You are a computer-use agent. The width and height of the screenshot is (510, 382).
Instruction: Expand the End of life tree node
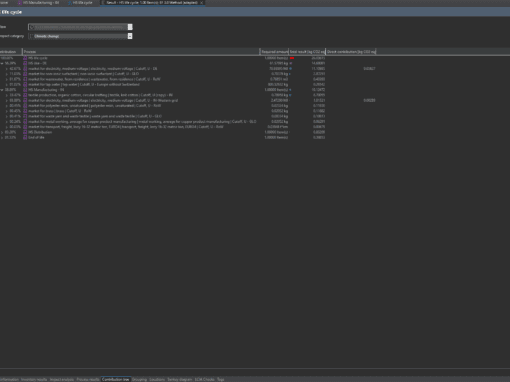pyautogui.click(x=2, y=137)
